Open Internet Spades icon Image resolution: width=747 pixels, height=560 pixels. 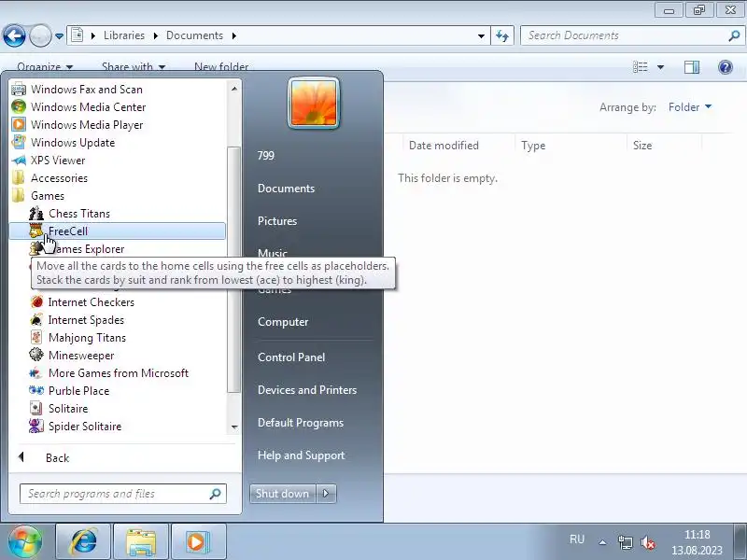coord(36,319)
